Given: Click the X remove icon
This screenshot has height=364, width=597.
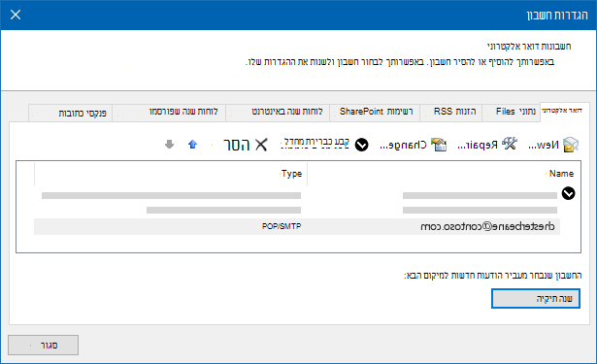Looking at the screenshot, I should [261, 145].
